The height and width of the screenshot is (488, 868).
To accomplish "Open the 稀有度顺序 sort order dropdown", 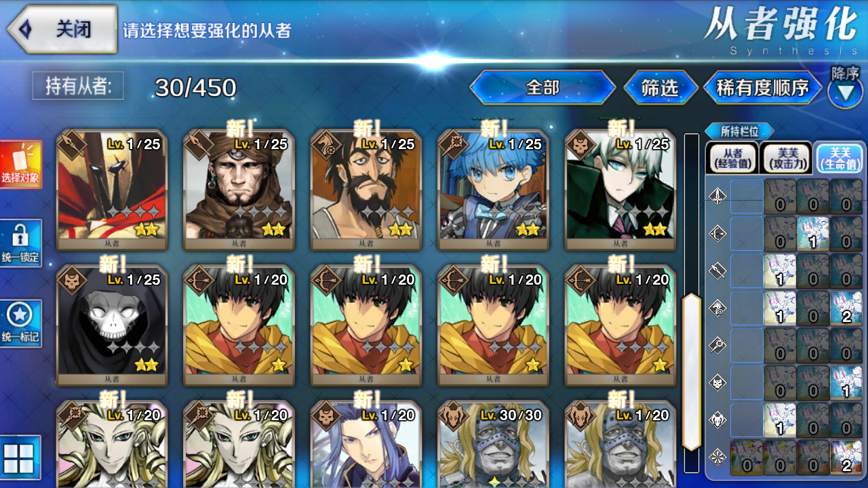I will 763,87.
